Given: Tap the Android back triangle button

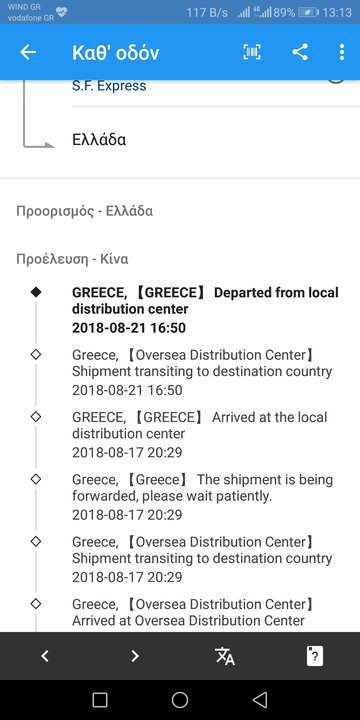Looking at the screenshot, I should (260, 700).
